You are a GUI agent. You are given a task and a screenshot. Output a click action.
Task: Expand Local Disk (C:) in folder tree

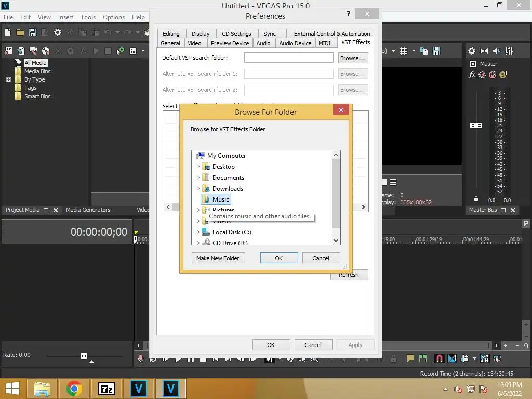click(x=198, y=232)
